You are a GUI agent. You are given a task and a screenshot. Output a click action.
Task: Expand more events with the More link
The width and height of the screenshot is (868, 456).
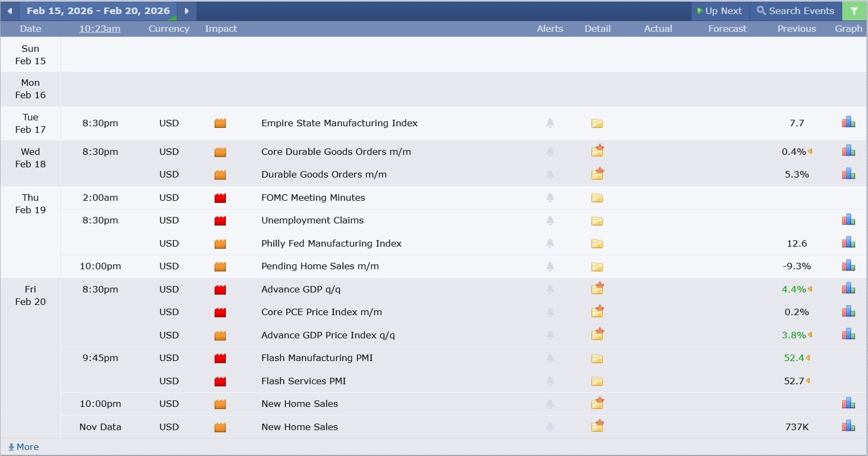tap(24, 447)
